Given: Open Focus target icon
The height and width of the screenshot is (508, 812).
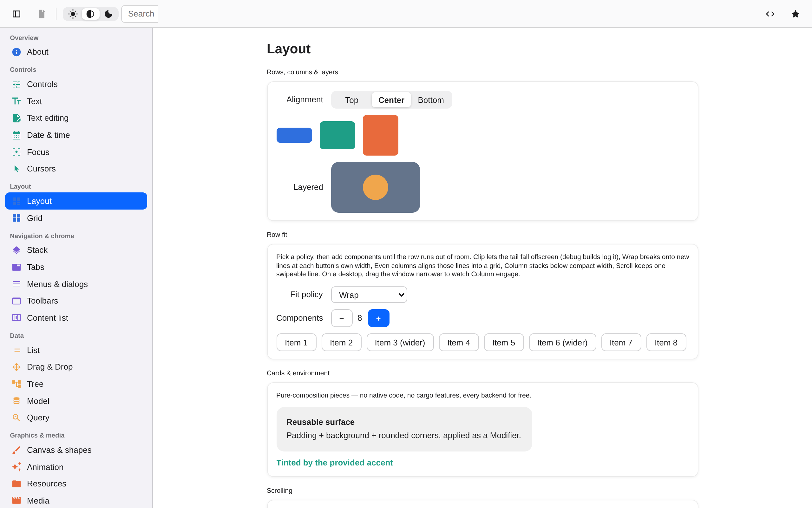Looking at the screenshot, I should point(16,152).
